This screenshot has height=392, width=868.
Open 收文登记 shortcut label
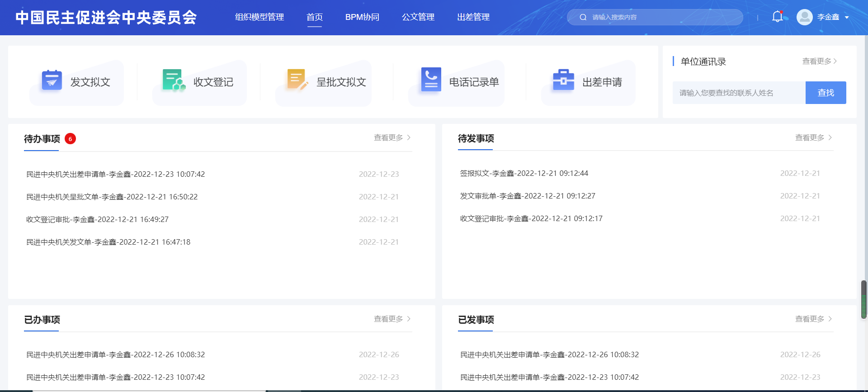tap(213, 82)
